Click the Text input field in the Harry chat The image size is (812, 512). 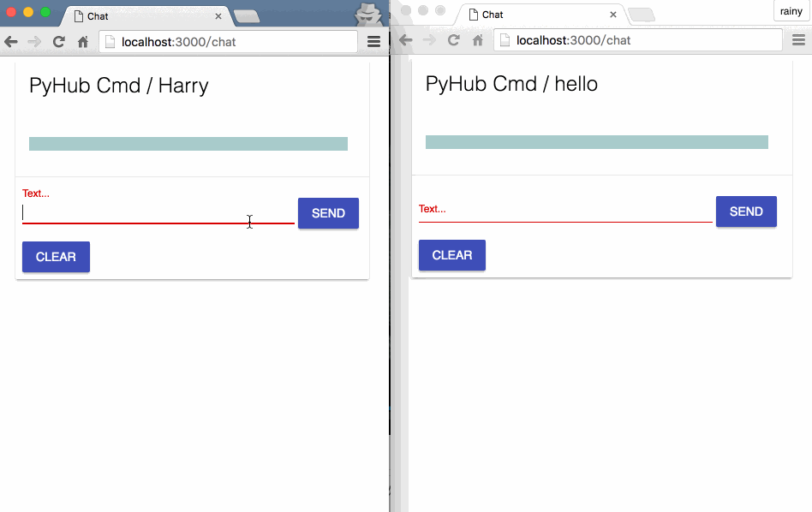[158, 213]
